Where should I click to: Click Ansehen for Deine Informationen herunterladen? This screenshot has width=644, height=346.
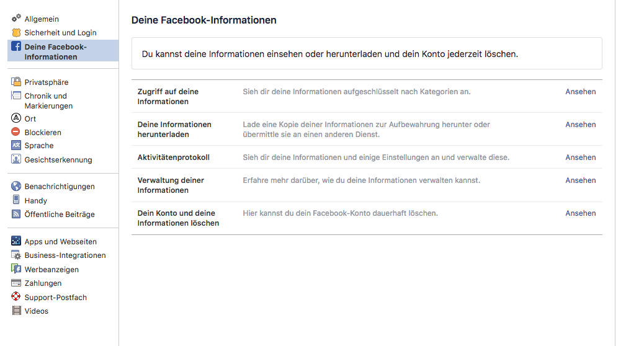pyautogui.click(x=580, y=124)
